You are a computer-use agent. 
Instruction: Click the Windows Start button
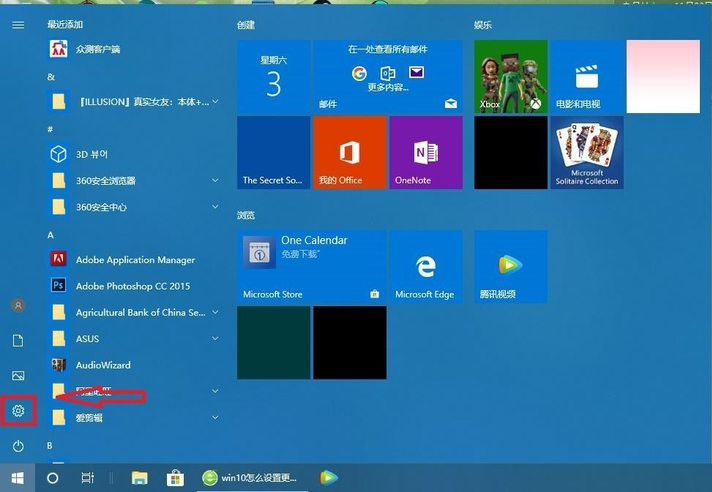coord(17,478)
